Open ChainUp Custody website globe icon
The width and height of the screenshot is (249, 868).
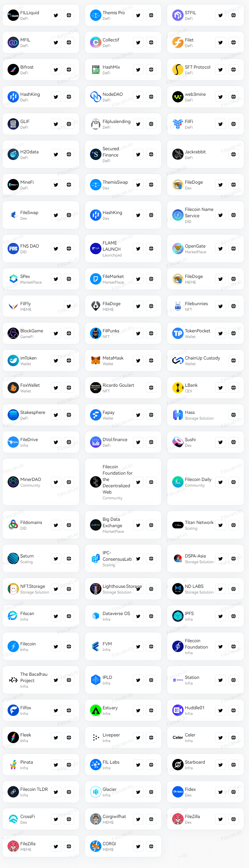click(x=234, y=360)
